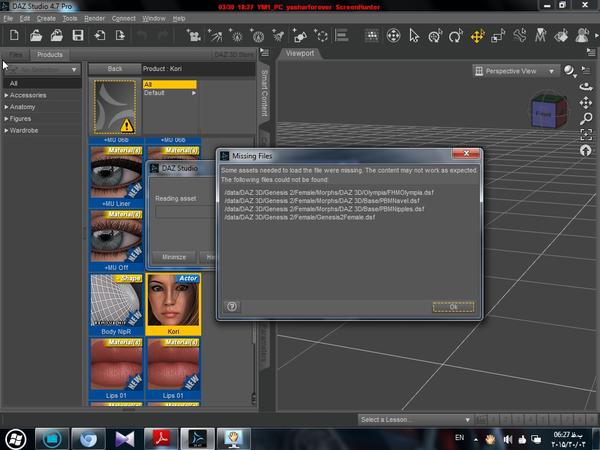Expand Figures category
This screenshot has width=600, height=450.
(x=6, y=119)
